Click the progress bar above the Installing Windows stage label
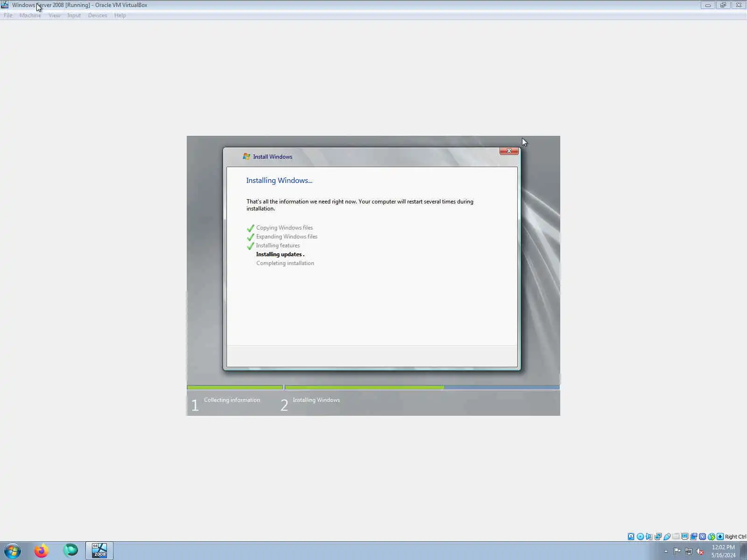 (422, 387)
